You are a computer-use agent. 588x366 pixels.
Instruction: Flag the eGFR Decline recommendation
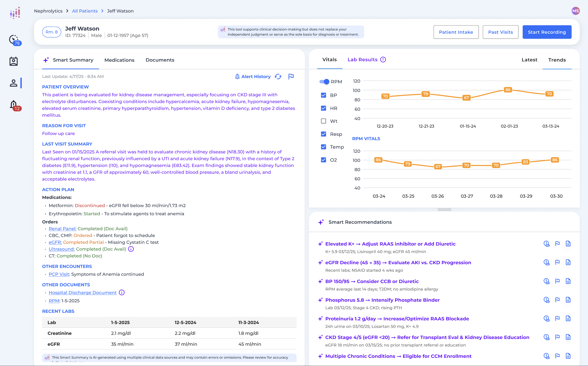(x=557, y=262)
